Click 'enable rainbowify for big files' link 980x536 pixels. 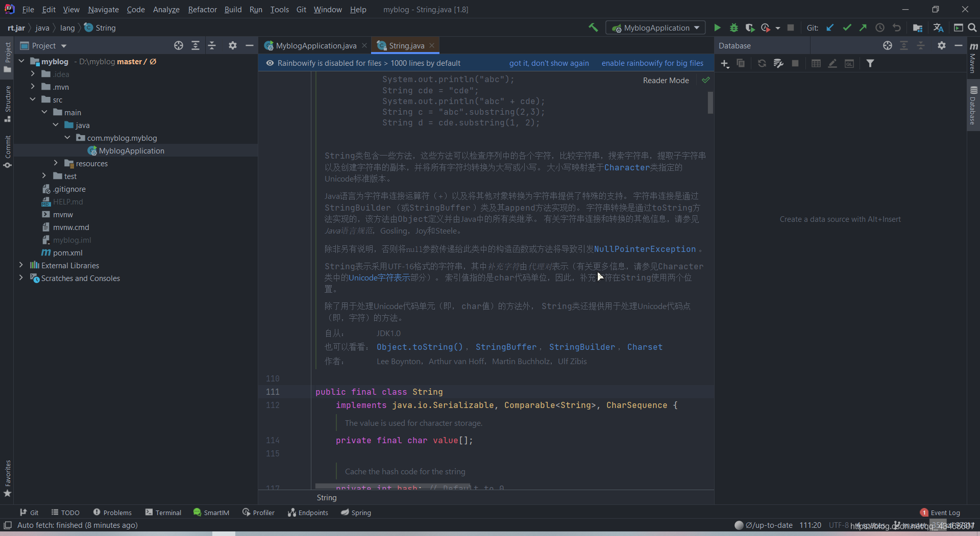652,63
